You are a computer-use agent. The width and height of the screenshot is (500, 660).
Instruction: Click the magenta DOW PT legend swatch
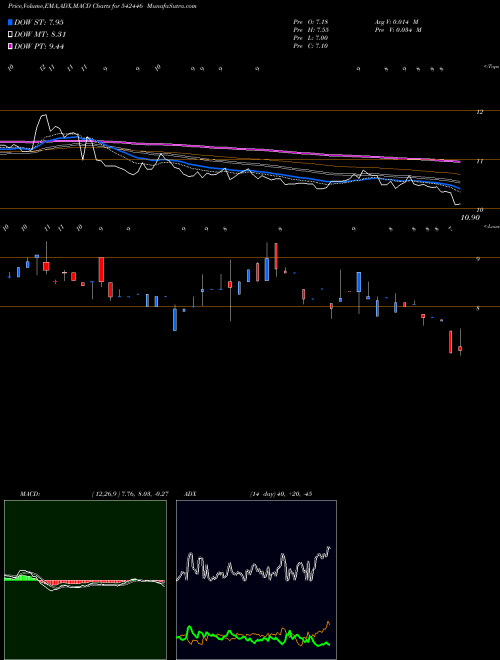(11, 47)
